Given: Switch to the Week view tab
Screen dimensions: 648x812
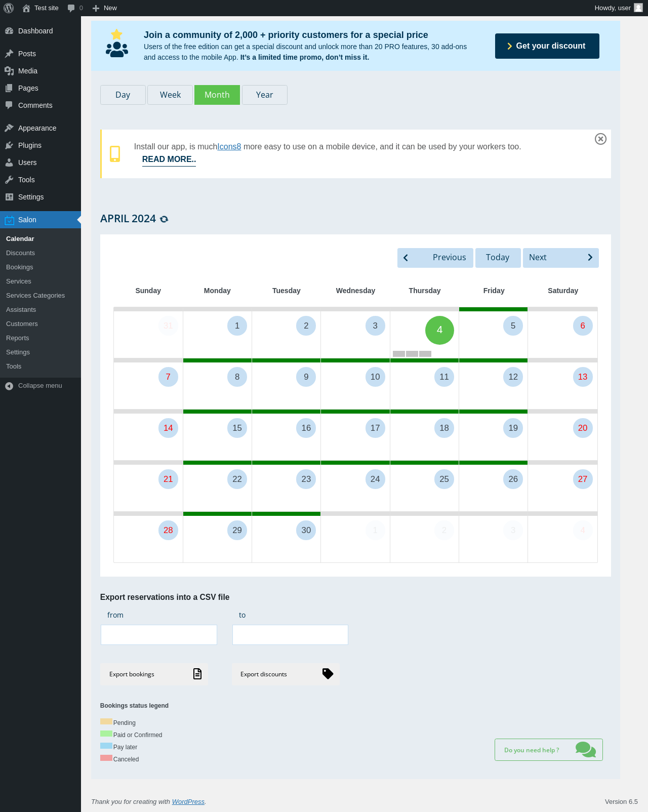Looking at the screenshot, I should point(170,95).
